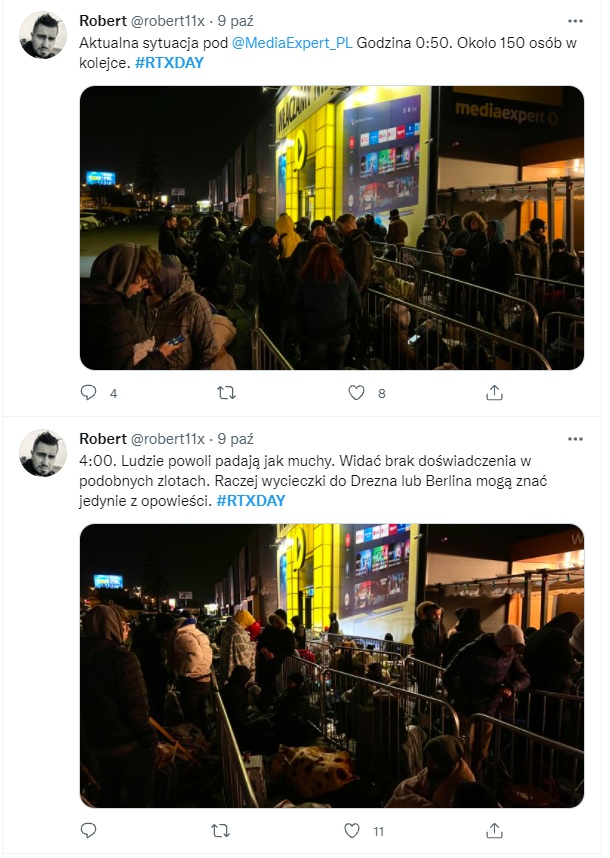Open the 9 paź timestamp of first tweet
This screenshot has width=610, height=858.
236,21
